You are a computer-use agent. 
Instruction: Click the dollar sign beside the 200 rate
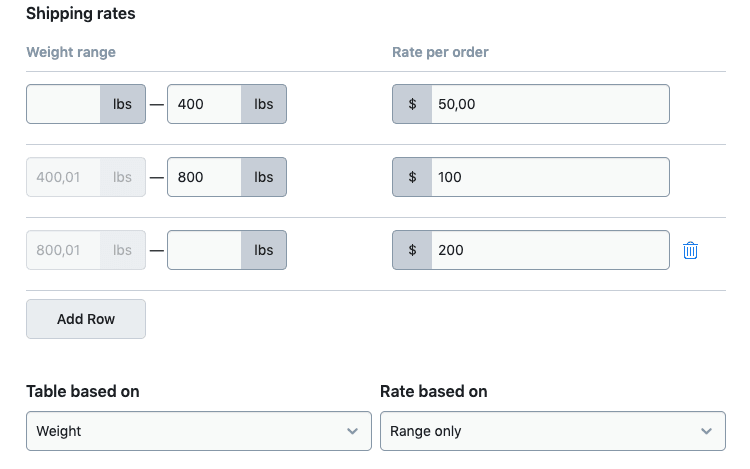pyautogui.click(x=412, y=250)
